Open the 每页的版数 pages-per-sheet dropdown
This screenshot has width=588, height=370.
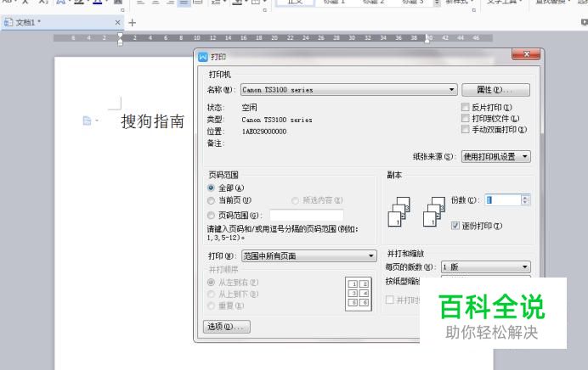point(486,267)
